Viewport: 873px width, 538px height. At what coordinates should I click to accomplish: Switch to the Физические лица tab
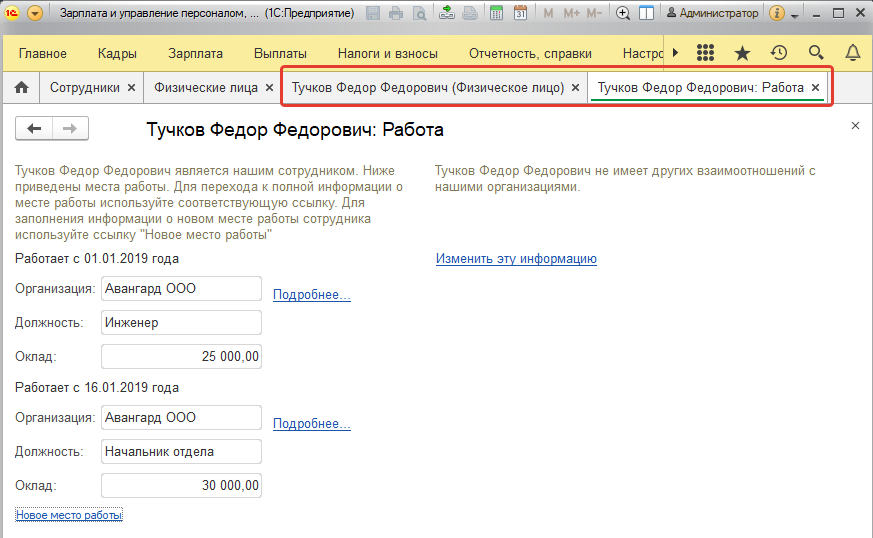click(x=205, y=88)
